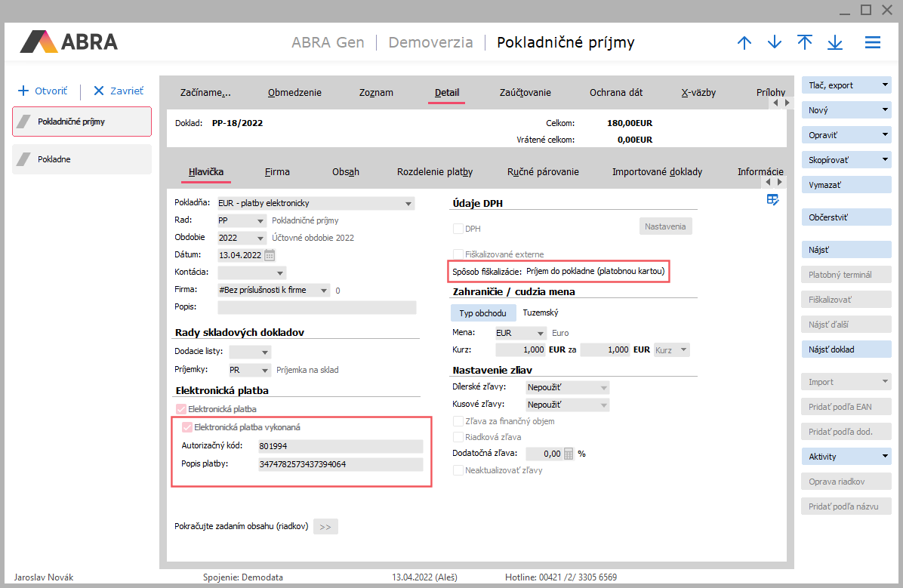903x588 pixels.
Task: Jump to last record arrow icon
Action: 835,42
